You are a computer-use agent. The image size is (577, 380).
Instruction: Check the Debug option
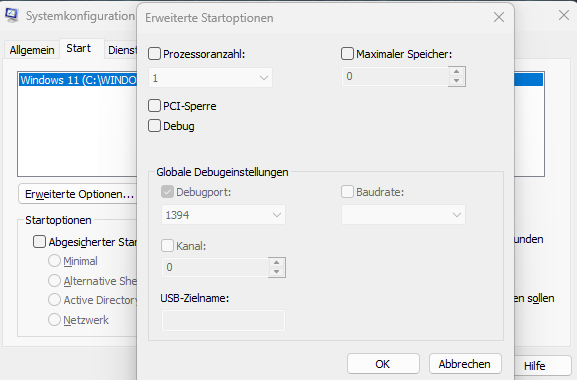pos(154,126)
